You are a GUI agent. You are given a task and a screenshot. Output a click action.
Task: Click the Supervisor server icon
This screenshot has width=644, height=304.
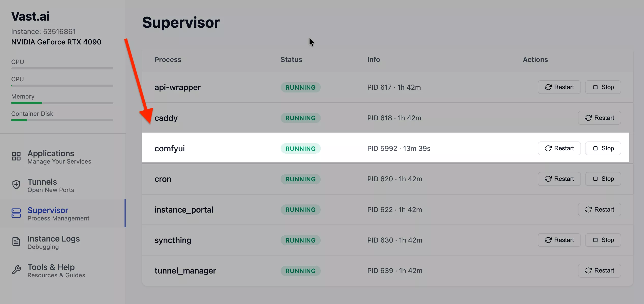[x=16, y=213]
